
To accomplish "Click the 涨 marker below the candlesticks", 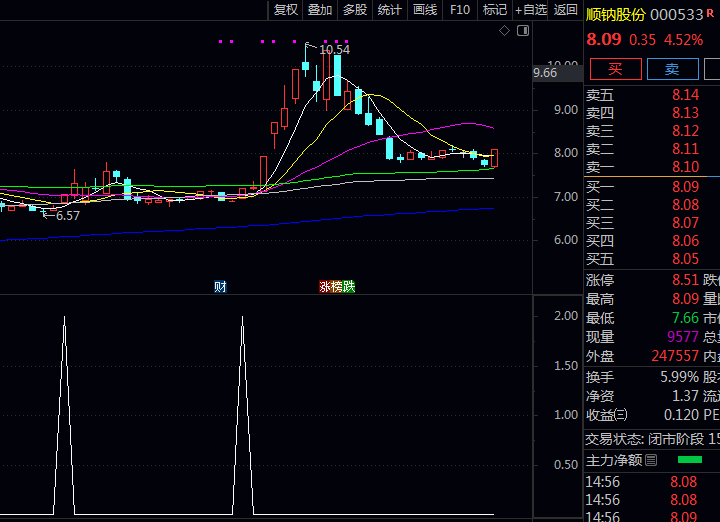I will click(x=325, y=287).
